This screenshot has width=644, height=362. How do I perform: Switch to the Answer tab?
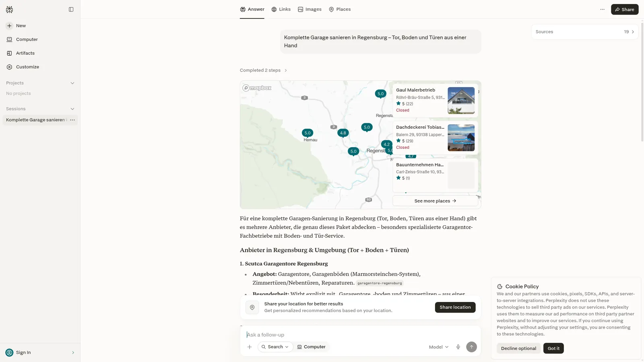(x=252, y=9)
